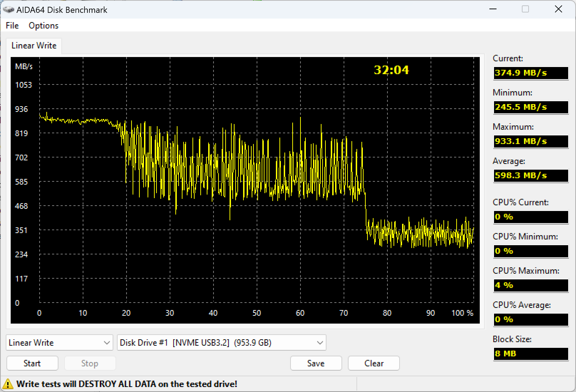
Task: Click the Minimum 245.5 MB/s readout
Action: tap(531, 107)
